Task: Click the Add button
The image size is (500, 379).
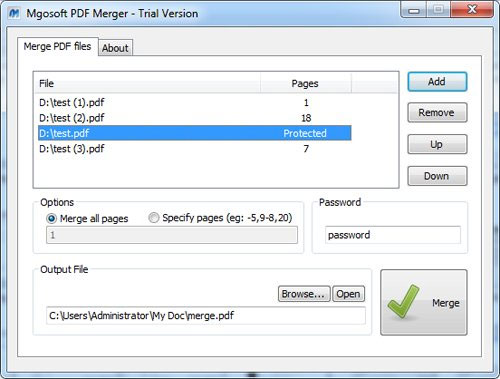Action: click(x=437, y=82)
